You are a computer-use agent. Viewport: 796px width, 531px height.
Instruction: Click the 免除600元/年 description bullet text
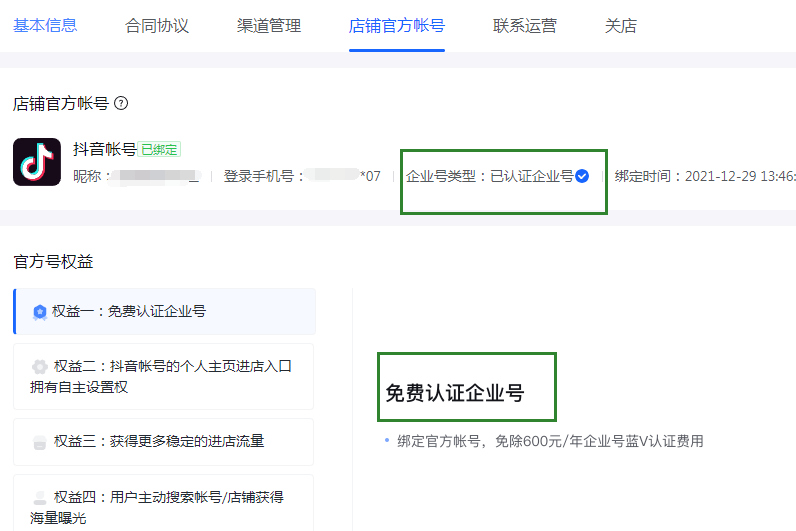[x=550, y=441]
